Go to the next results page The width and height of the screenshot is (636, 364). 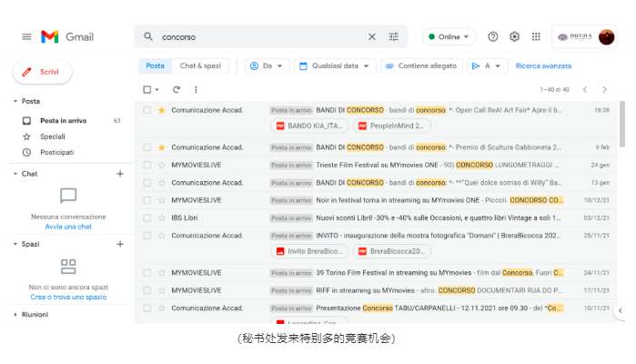click(604, 89)
